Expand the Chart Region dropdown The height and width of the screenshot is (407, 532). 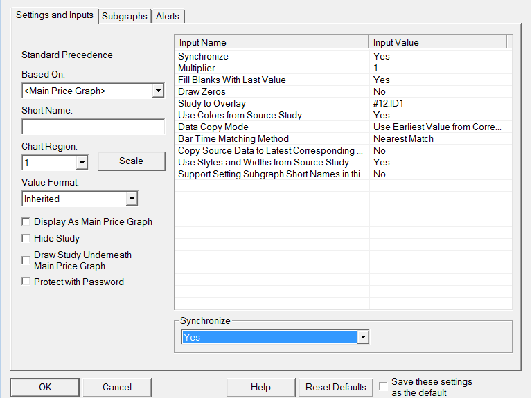click(82, 163)
